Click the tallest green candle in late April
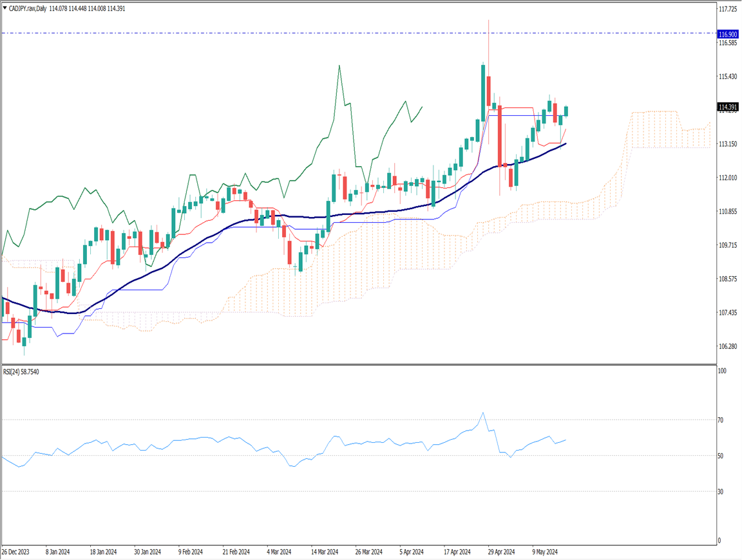The height and width of the screenshot is (560, 742). click(x=482, y=91)
